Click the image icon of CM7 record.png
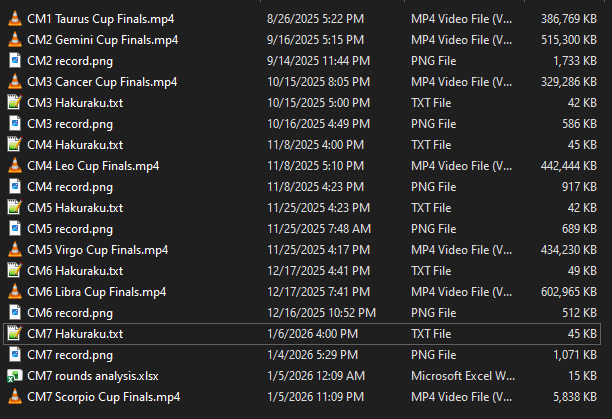The width and height of the screenshot is (612, 419). [15, 355]
